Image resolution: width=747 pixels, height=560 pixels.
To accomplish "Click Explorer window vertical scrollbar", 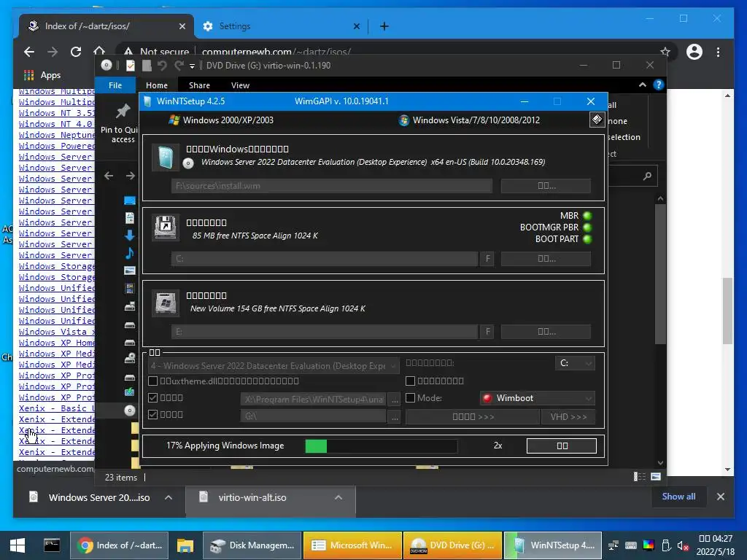I will click(660, 274).
